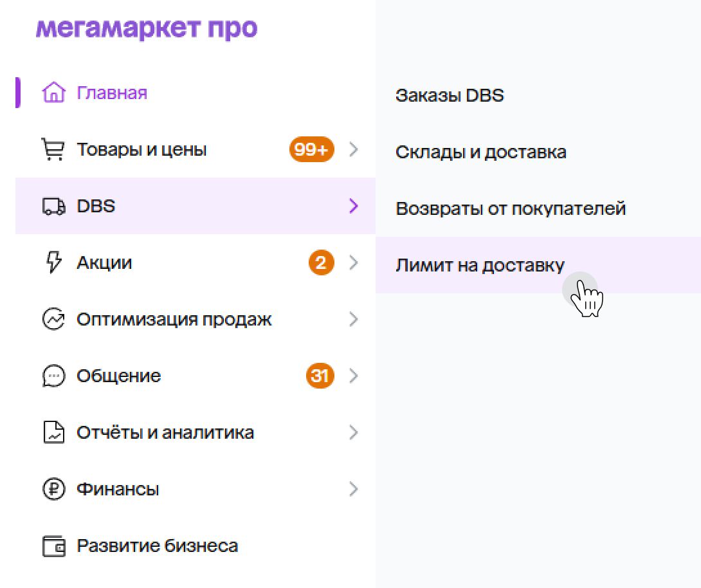
Task: Open Возвраты от покупателей
Action: pos(511,209)
